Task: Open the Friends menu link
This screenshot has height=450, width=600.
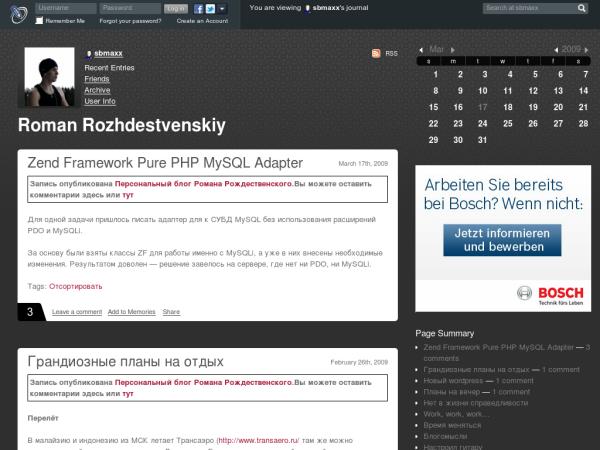Action: point(97,79)
